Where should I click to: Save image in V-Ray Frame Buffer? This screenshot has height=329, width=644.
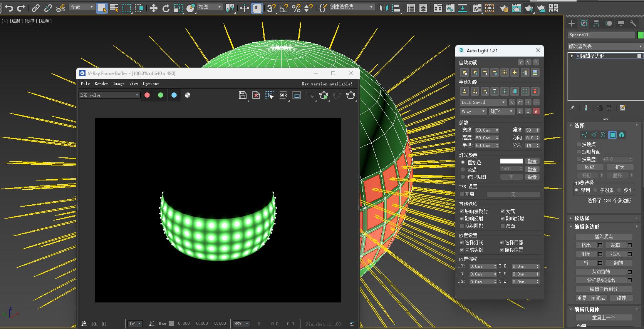tap(242, 95)
